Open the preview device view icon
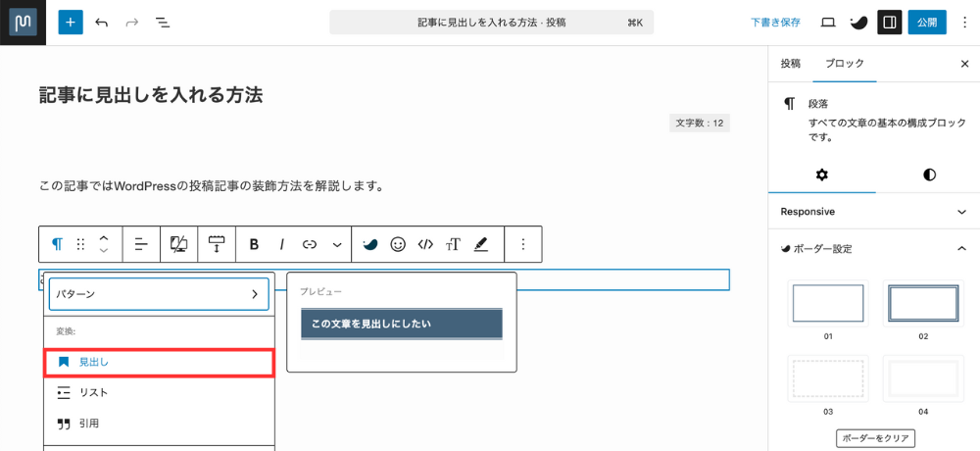This screenshot has width=980, height=451. tap(828, 22)
